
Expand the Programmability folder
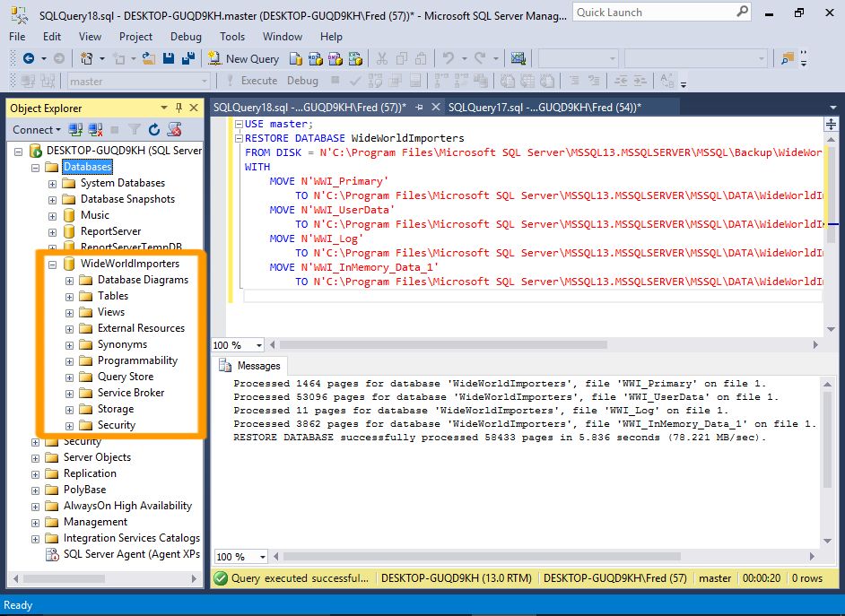click(69, 361)
